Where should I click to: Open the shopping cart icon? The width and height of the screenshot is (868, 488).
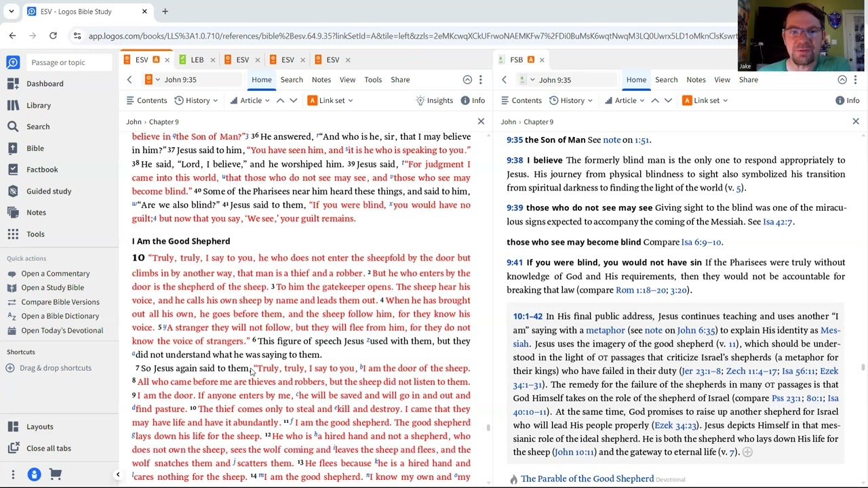click(56, 474)
